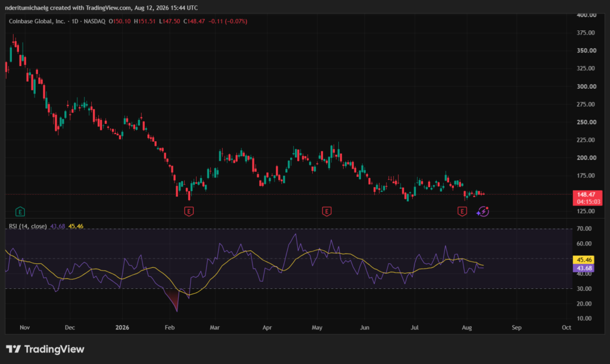The height and width of the screenshot is (364, 610).
Task: Click the NASDAQ exchange label
Action: (x=95, y=21)
